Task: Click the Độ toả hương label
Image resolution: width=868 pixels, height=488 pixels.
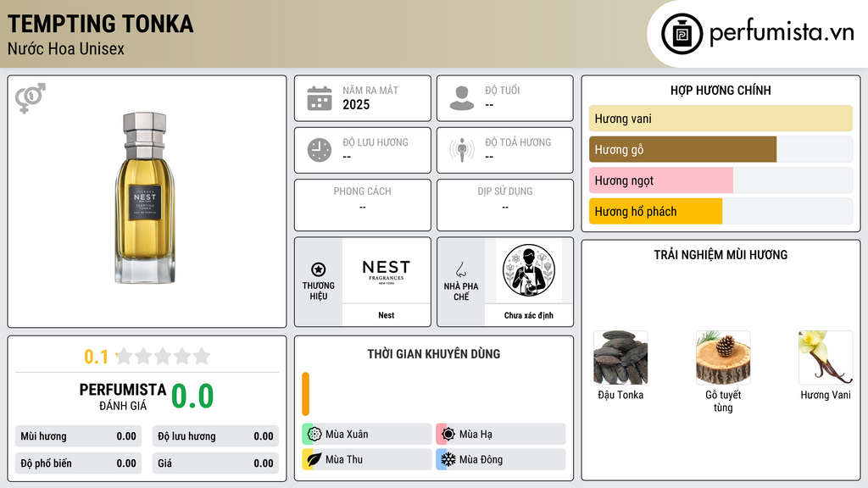Action: pyautogui.click(x=518, y=142)
